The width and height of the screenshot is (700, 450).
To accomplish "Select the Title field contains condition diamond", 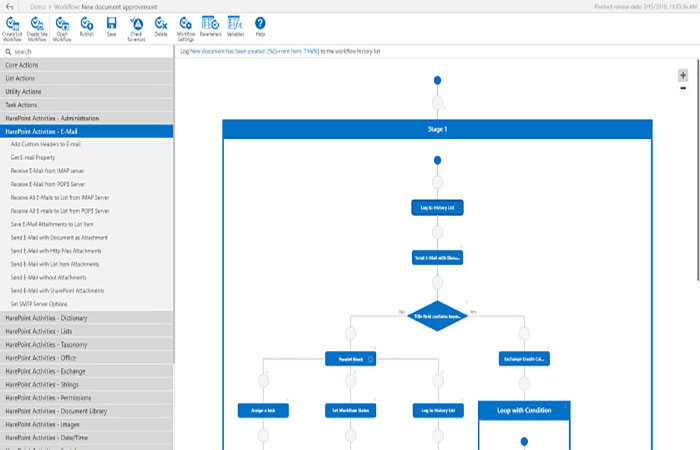I will (438, 316).
